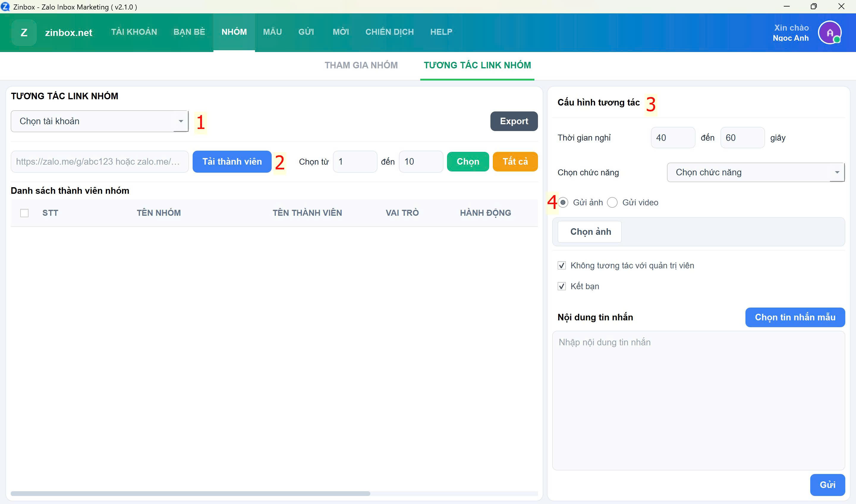
Task: Go to the BẠN BÈ menu
Action: point(189,32)
